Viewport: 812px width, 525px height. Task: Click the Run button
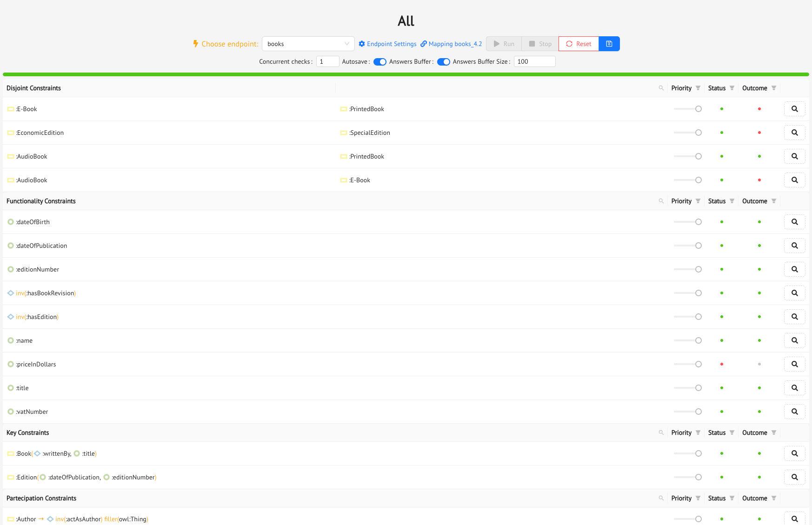pos(504,44)
